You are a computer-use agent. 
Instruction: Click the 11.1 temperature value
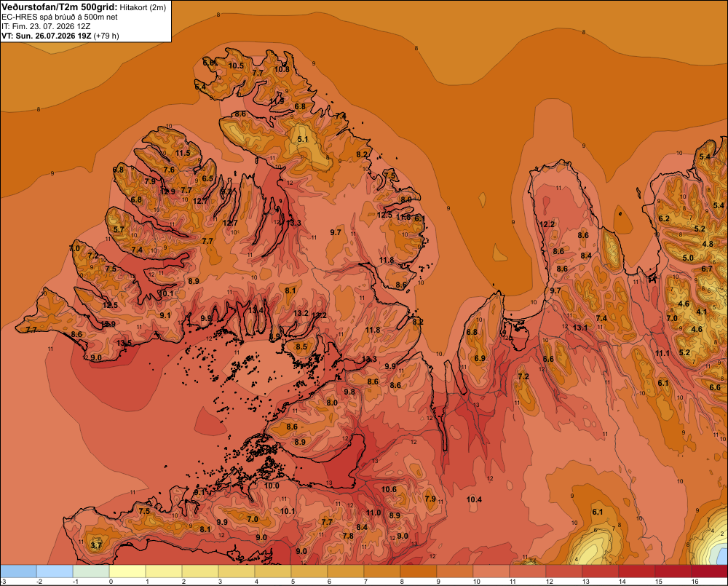662,353
